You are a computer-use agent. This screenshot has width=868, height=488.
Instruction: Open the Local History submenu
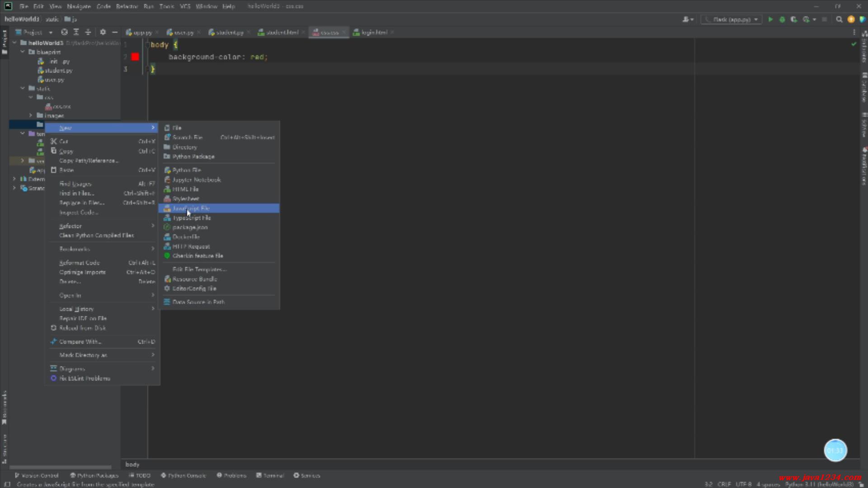103,309
